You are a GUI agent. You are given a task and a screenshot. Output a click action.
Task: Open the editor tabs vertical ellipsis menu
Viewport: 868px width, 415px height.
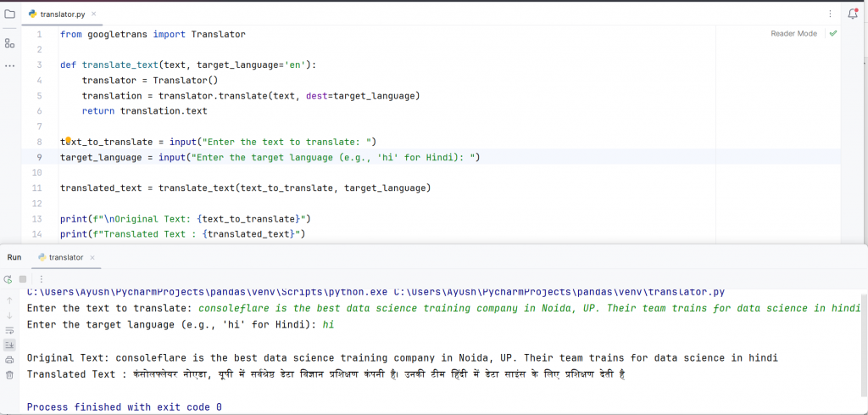(830, 14)
